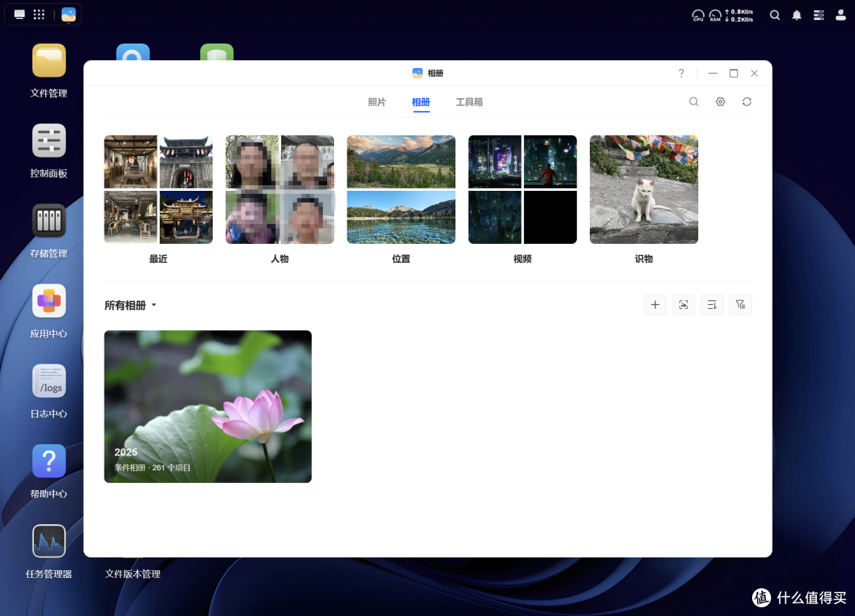855x616 pixels.
Task: Close the 相册 window
Action: pyautogui.click(x=754, y=73)
